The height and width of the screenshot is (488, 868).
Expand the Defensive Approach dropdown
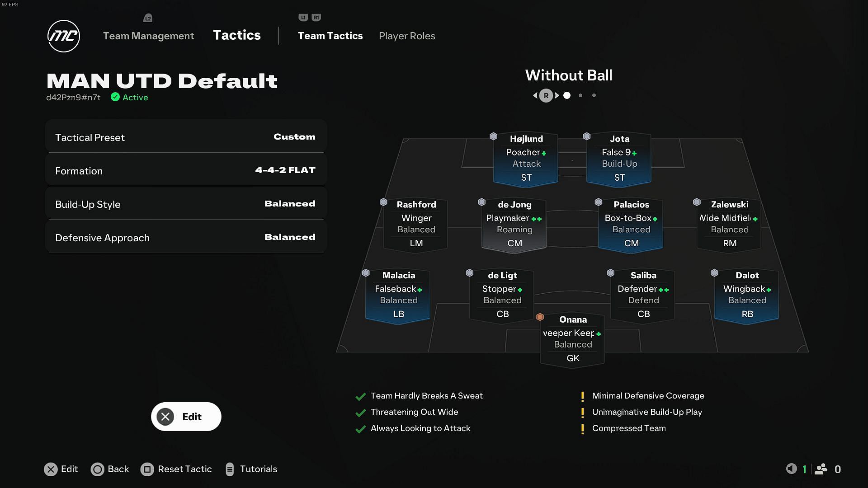[185, 237]
